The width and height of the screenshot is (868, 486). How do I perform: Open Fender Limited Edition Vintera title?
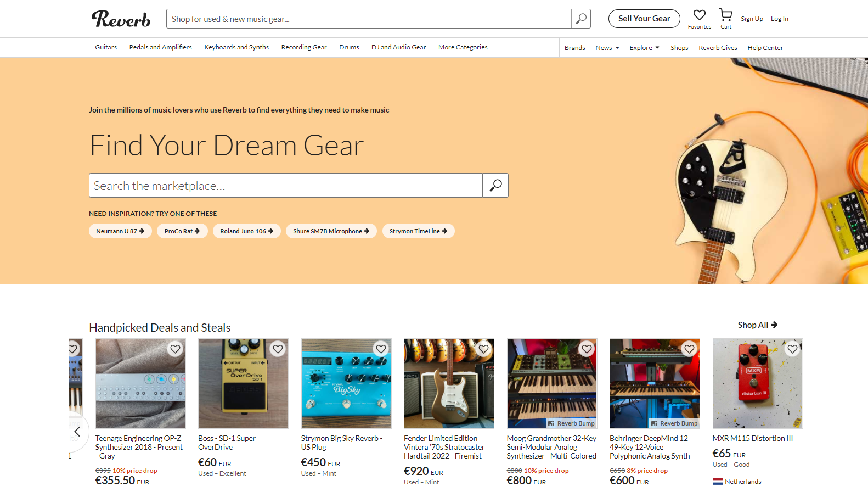click(444, 447)
